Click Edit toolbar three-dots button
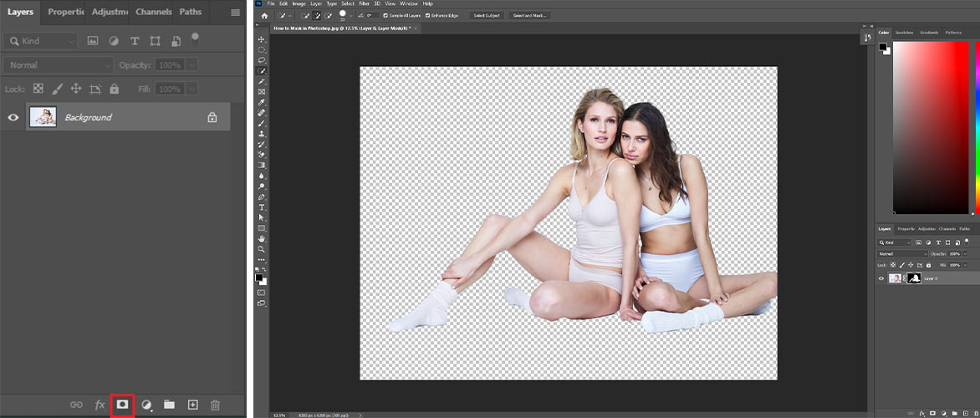Image resolution: width=980 pixels, height=418 pixels. tap(262, 259)
